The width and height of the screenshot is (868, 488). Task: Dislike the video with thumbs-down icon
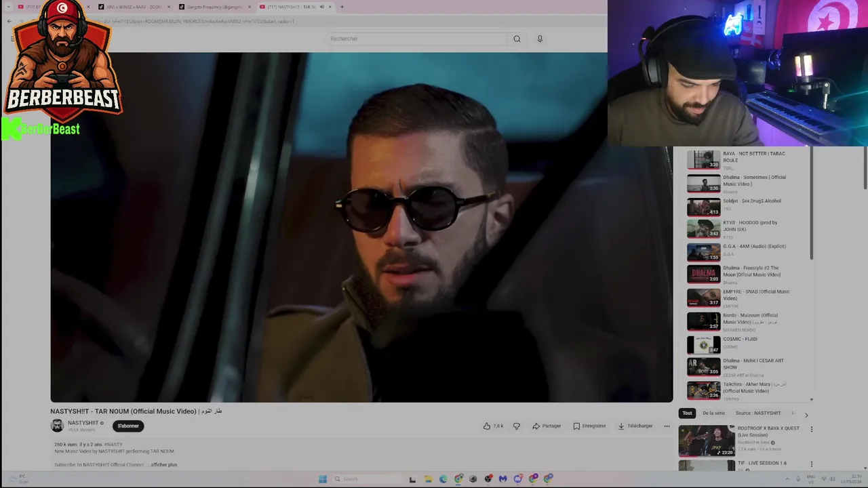tap(517, 426)
